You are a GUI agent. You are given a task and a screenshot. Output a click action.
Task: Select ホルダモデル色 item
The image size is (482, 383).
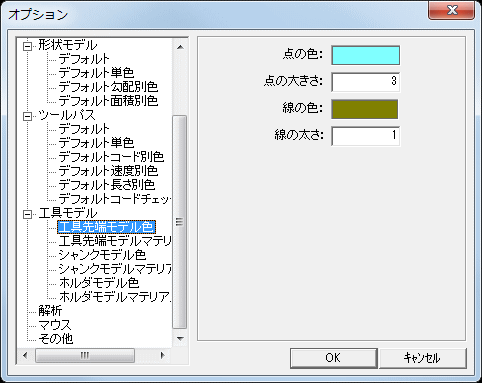click(99, 283)
